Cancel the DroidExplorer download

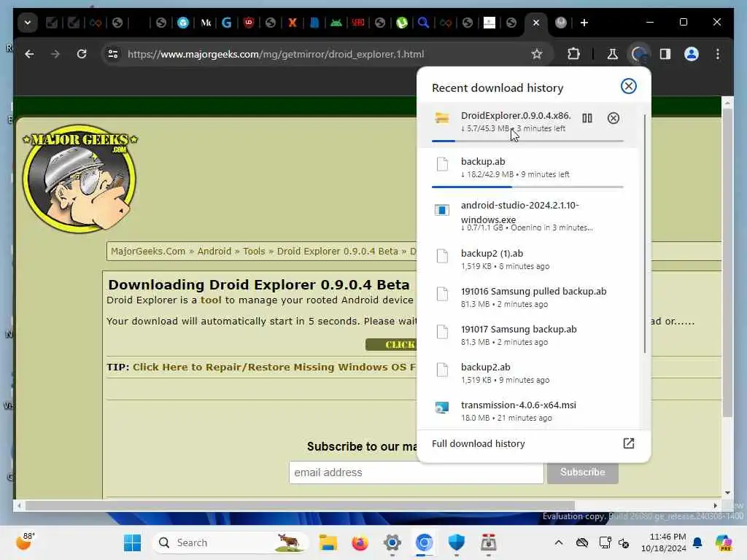[x=613, y=118]
